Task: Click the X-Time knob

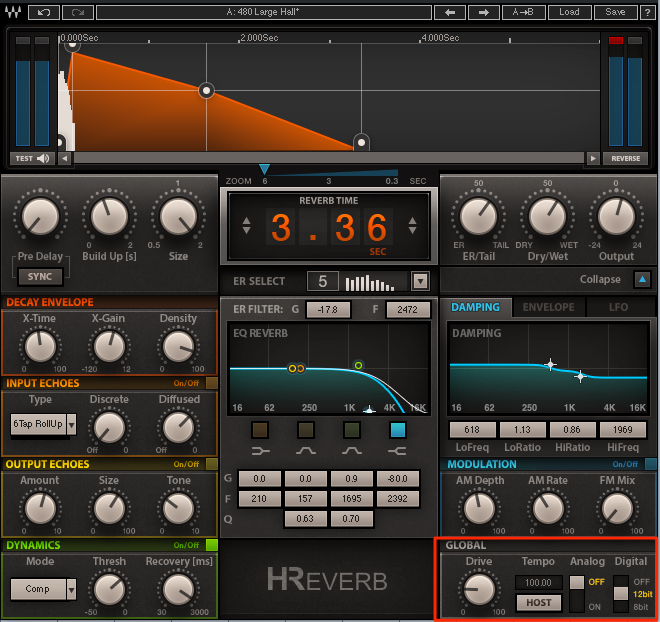Action: point(40,346)
